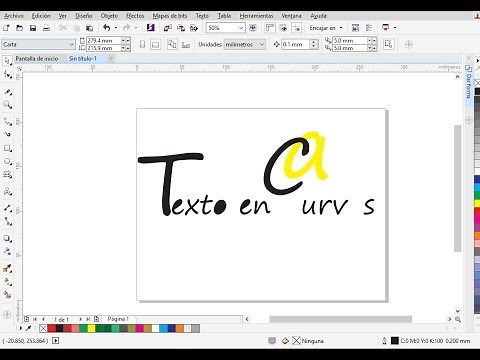Select the Crop tool
Viewport: 480px width, 360px height.
click(7, 92)
